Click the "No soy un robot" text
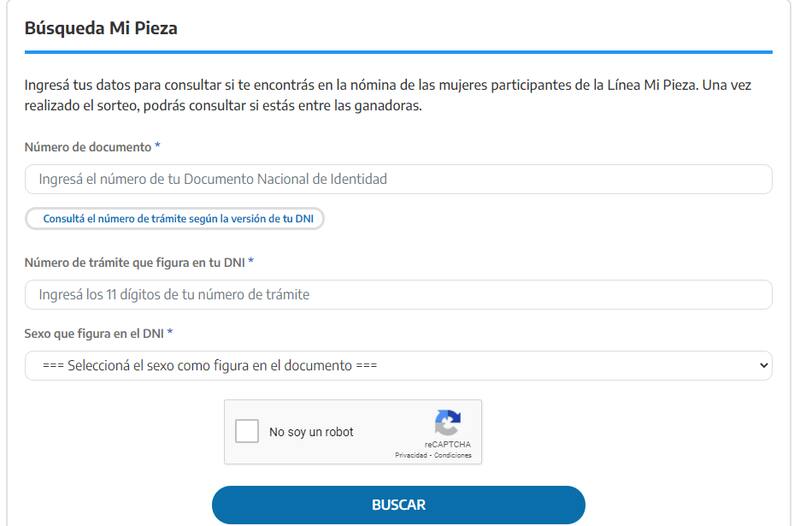The image size is (800, 526). (311, 433)
